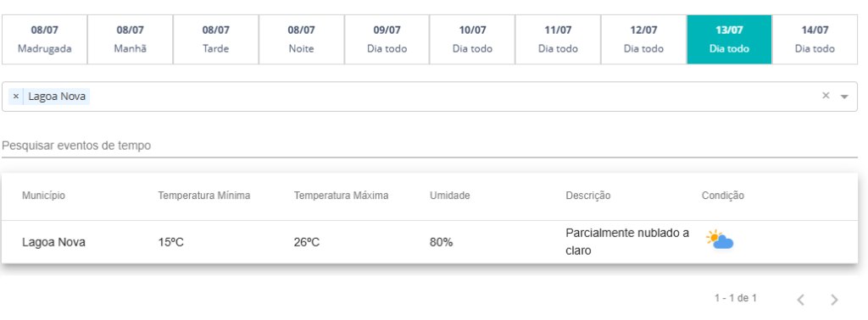This screenshot has width=868, height=320.
Task: Clear all selected municipalities
Action: [x=826, y=96]
